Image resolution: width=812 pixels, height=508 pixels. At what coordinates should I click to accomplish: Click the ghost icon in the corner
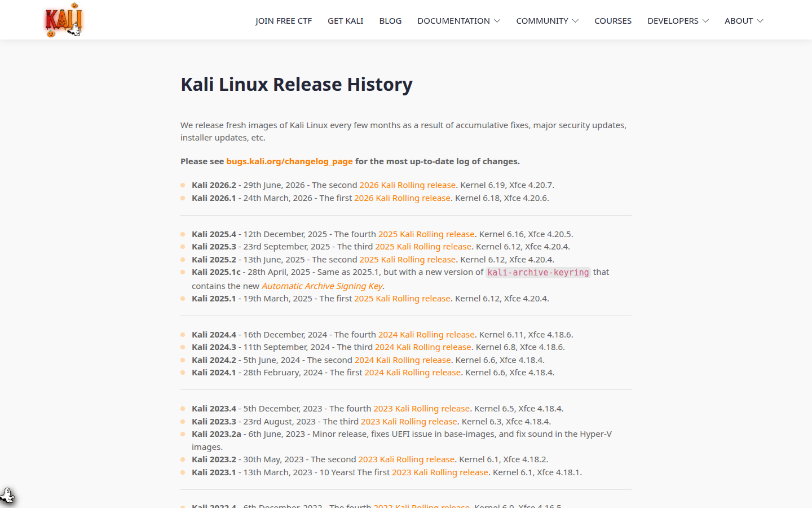7,496
